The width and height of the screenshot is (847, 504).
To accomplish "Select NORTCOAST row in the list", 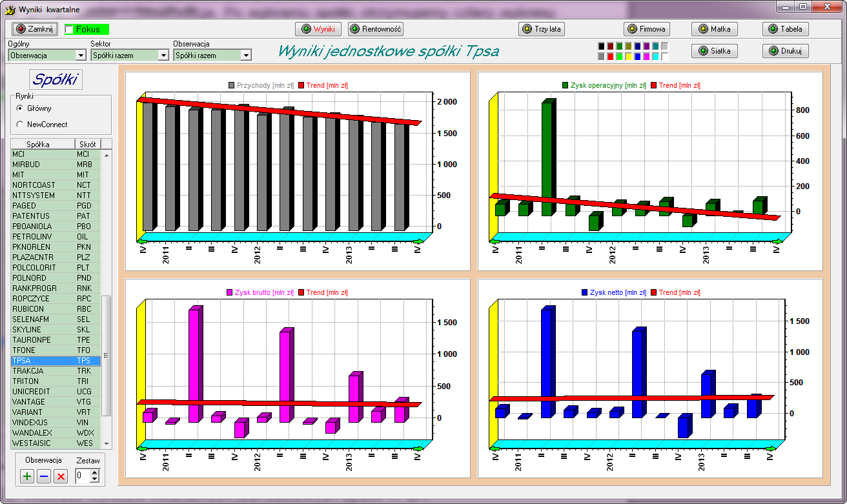I will tap(56, 185).
